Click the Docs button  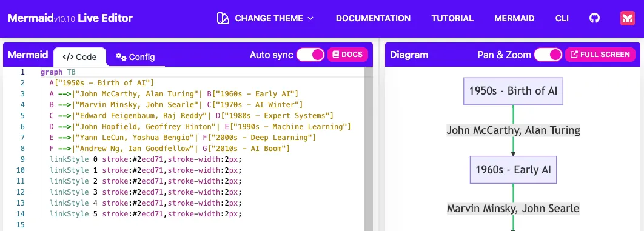pos(347,55)
